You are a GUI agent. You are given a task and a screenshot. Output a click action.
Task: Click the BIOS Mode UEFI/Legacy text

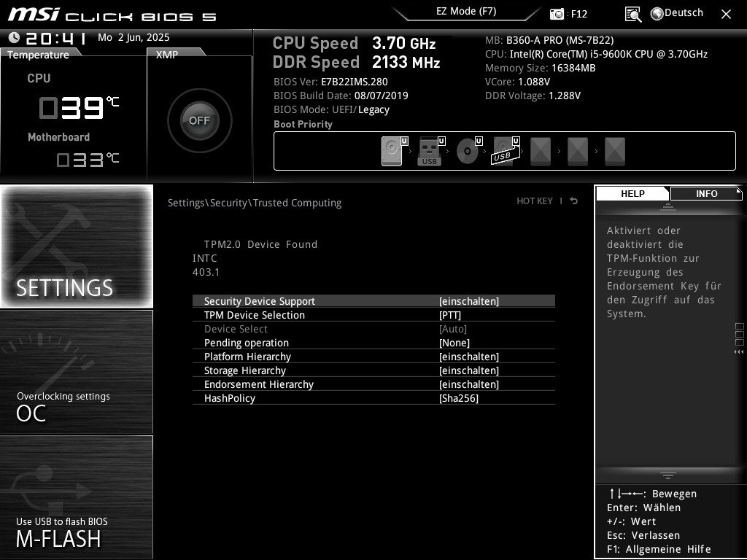(332, 109)
